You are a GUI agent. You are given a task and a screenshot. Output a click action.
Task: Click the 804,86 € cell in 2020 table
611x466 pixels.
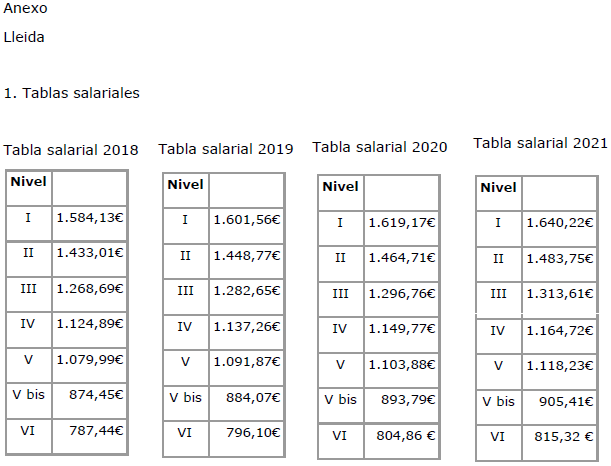pyautogui.click(x=409, y=436)
